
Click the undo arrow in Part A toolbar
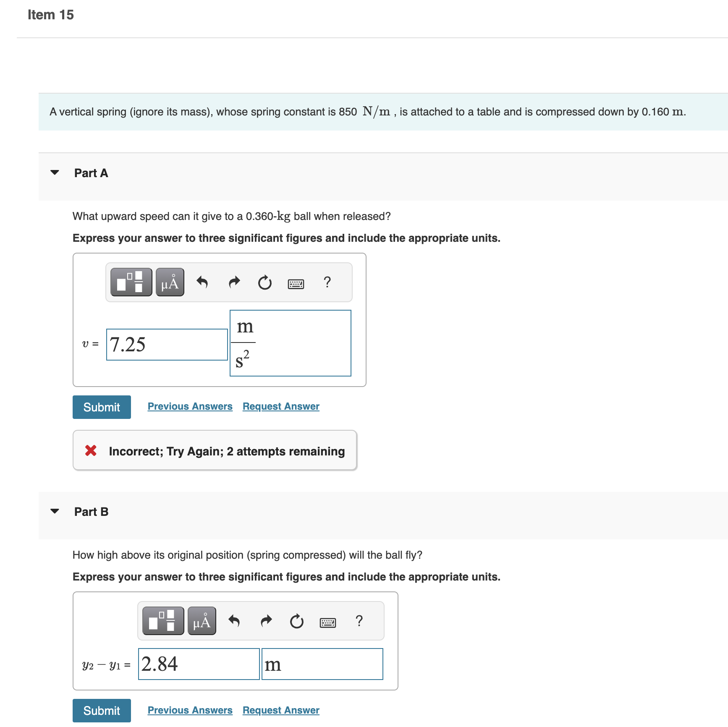click(x=203, y=282)
